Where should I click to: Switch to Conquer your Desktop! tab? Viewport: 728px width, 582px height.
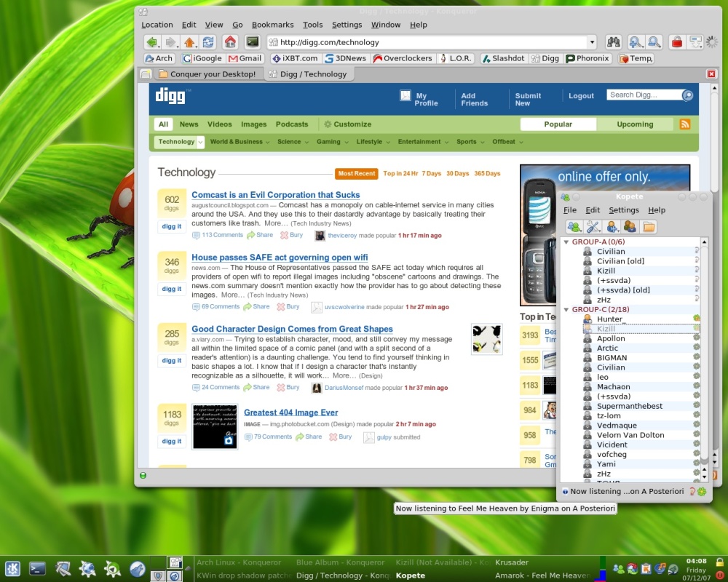point(207,74)
